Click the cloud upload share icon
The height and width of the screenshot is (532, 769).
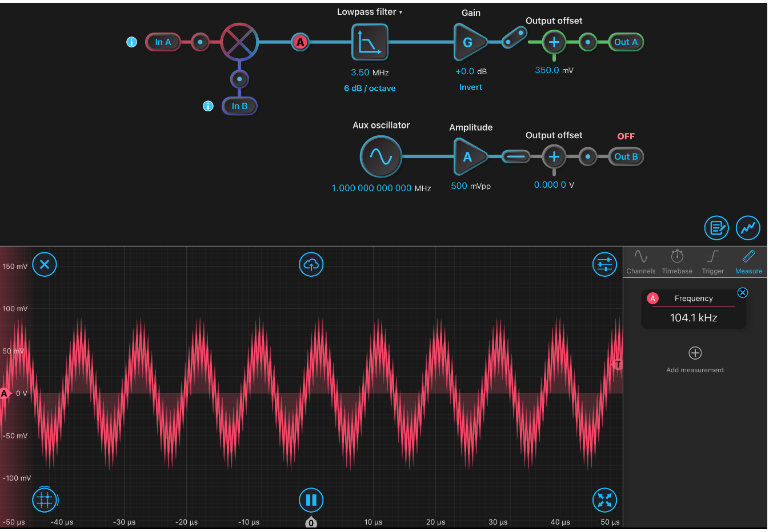pyautogui.click(x=311, y=264)
